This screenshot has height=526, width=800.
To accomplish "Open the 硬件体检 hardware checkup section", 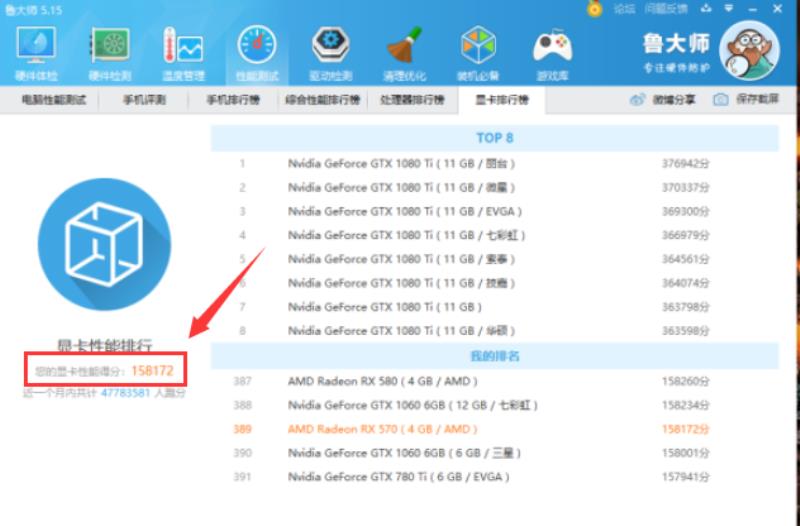I will click(36, 54).
